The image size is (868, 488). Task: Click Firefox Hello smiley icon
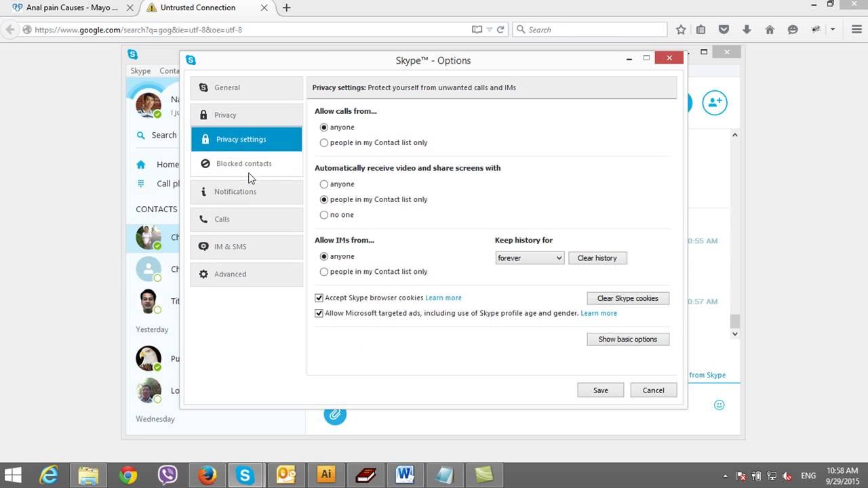(x=793, y=30)
